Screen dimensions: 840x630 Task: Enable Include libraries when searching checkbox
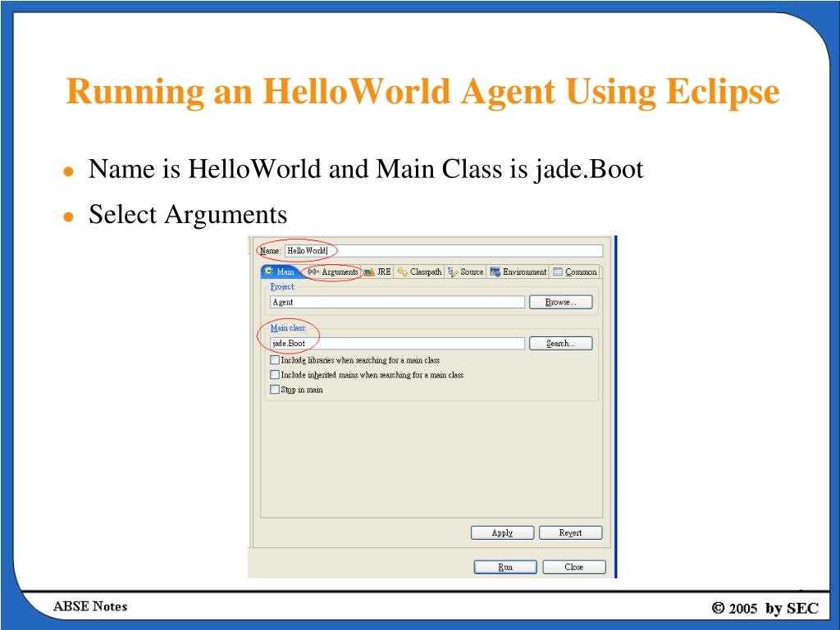coord(275,360)
